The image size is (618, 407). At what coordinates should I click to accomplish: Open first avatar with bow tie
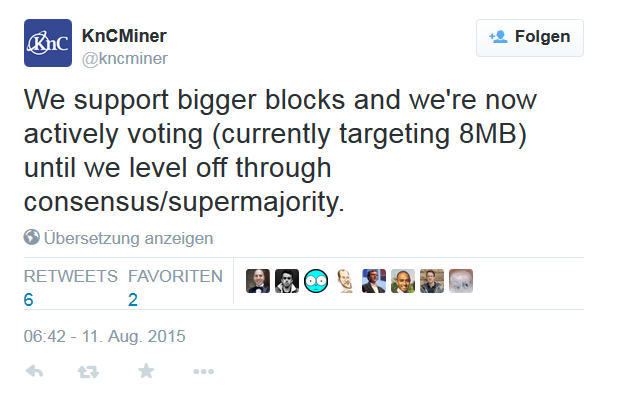tap(258, 281)
